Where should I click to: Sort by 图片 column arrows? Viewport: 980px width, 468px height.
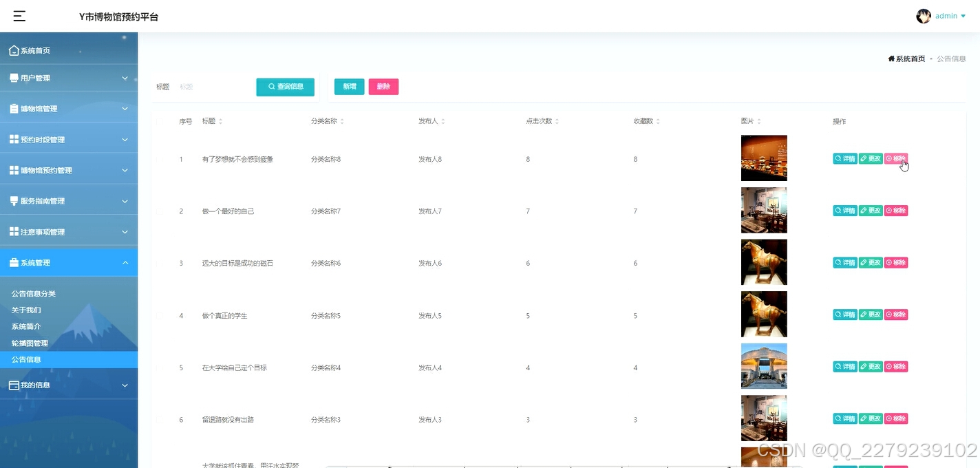click(758, 121)
